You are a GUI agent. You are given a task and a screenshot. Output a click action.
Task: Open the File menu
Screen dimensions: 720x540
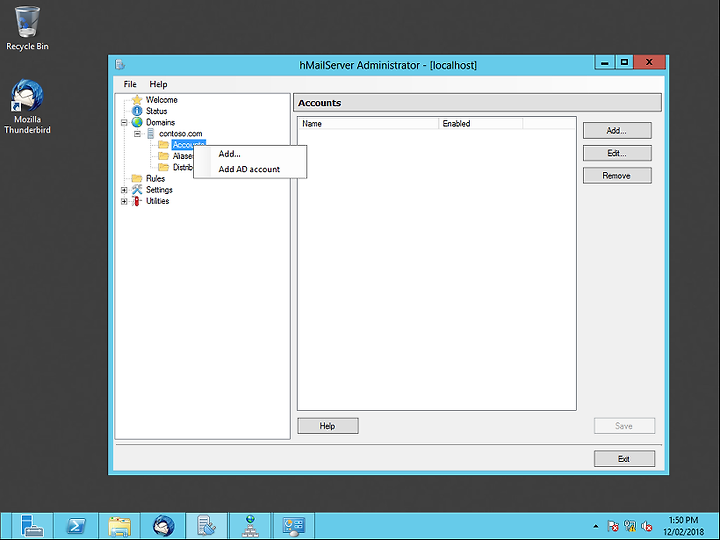[x=130, y=84]
